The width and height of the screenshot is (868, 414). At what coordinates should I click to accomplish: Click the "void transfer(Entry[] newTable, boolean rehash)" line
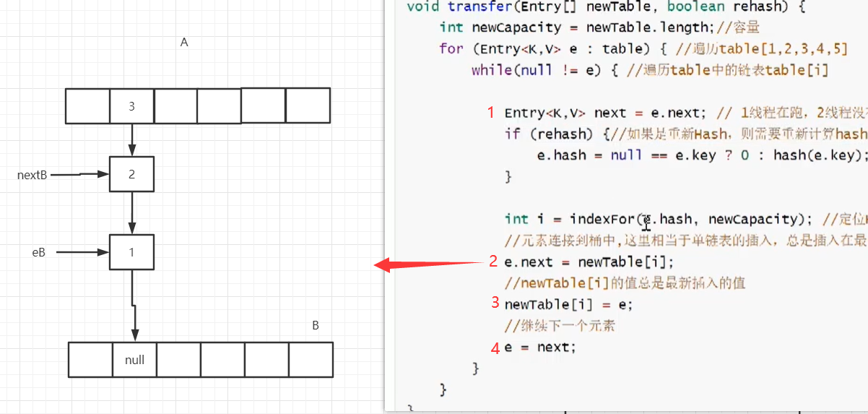605,7
